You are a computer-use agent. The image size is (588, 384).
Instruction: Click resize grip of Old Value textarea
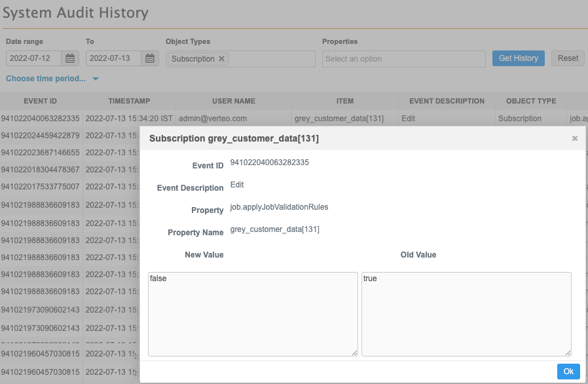[568, 353]
